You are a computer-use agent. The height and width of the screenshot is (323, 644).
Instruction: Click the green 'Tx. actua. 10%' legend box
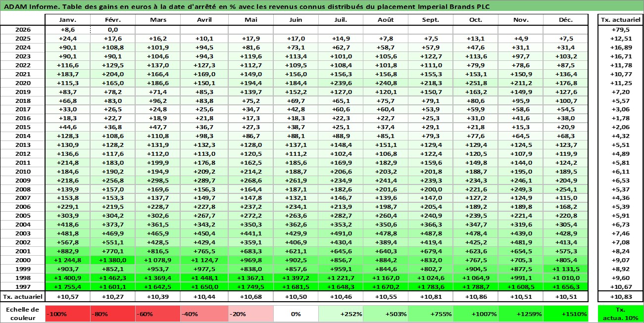pyautogui.click(x=620, y=314)
